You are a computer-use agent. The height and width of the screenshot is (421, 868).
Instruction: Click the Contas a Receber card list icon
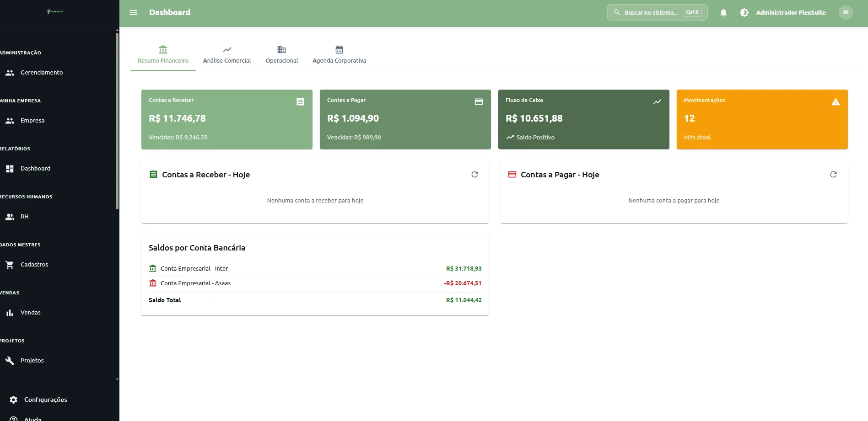300,101
